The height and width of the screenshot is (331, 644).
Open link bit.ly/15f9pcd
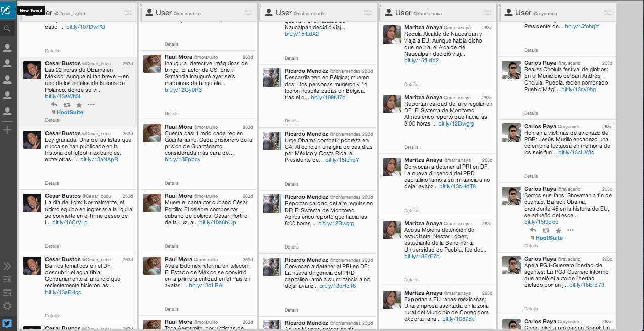tap(541, 222)
